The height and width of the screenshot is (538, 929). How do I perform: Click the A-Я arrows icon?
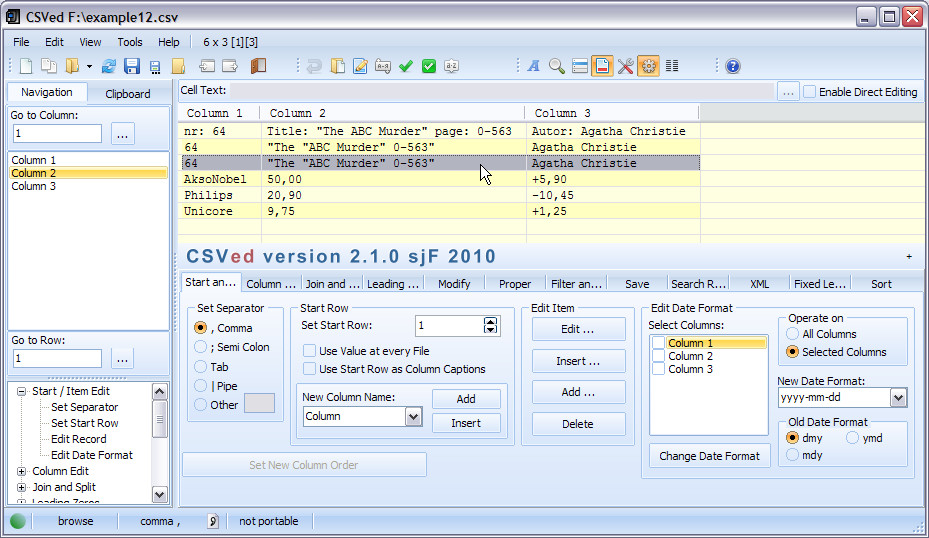[383, 66]
